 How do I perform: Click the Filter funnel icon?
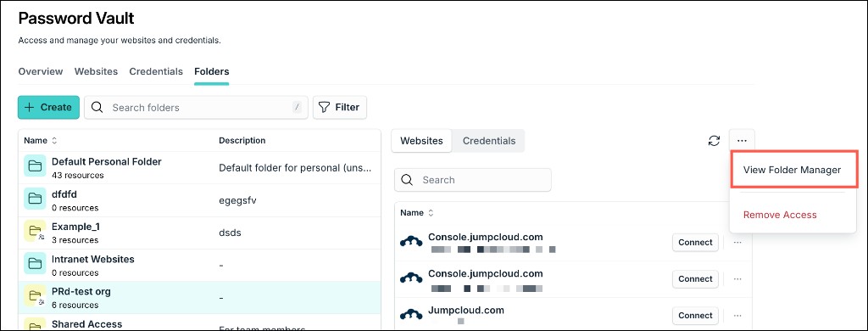click(325, 107)
